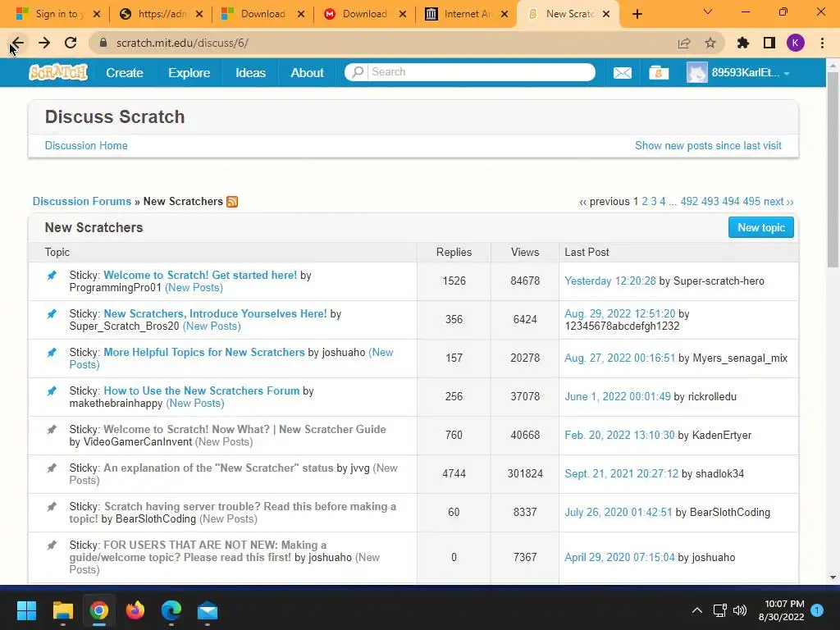Open the messages envelope icon
The width and height of the screenshot is (840, 630).
[x=622, y=72]
